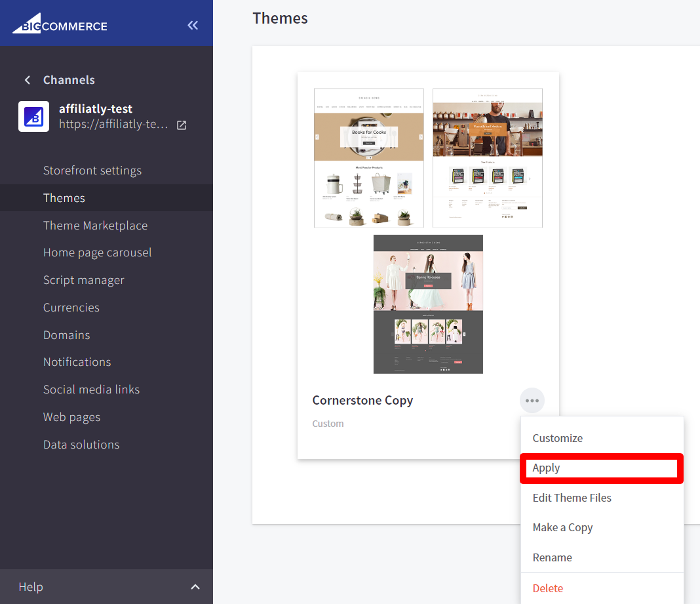
Task: Open Data solutions
Action: pos(81,445)
